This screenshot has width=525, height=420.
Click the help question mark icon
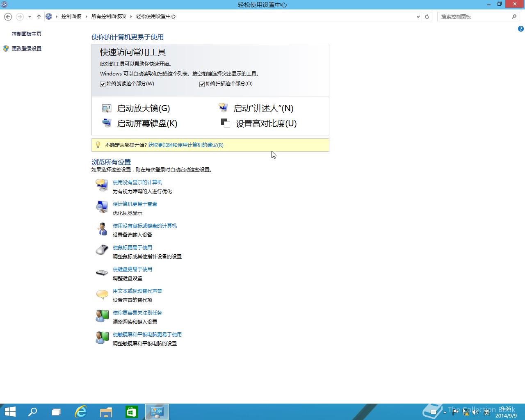[520, 29]
